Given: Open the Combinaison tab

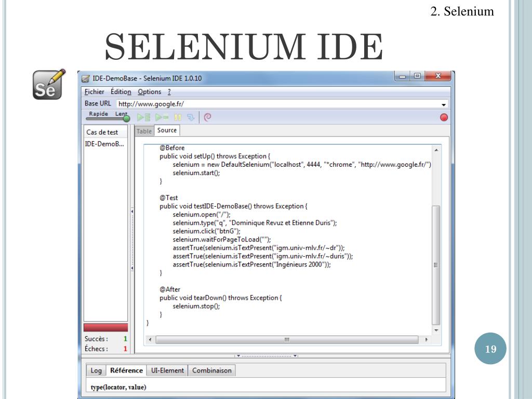Looking at the screenshot, I should tap(212, 370).
